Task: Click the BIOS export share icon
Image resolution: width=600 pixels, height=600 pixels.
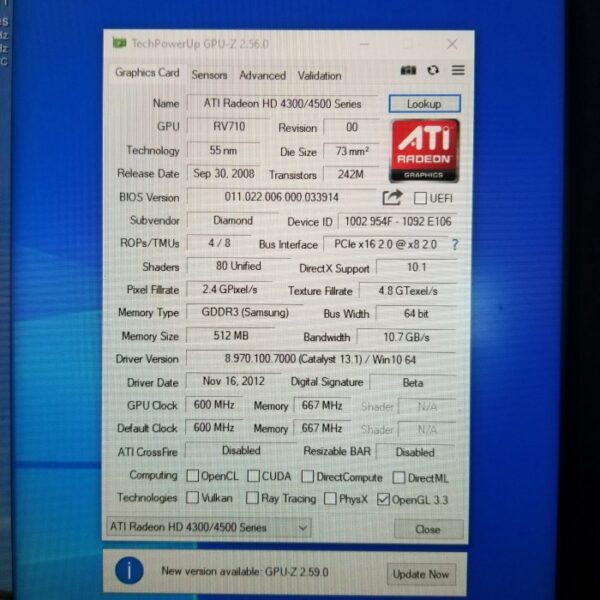Action: (x=392, y=198)
